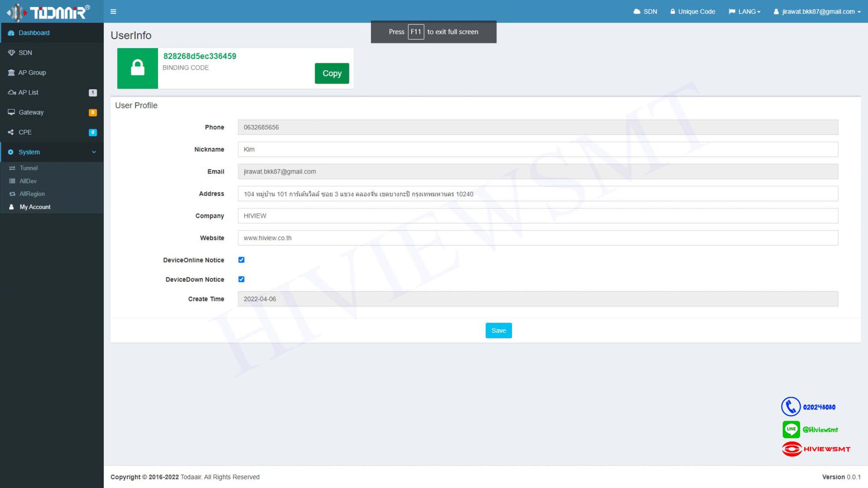Click the green lock binding code icon

click(137, 68)
